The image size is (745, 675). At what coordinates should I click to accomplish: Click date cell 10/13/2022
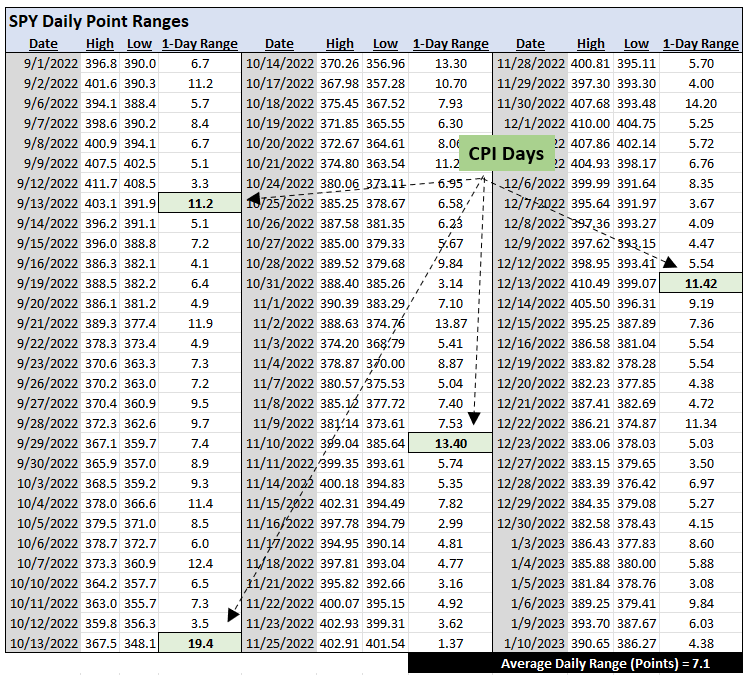[x=44, y=643]
